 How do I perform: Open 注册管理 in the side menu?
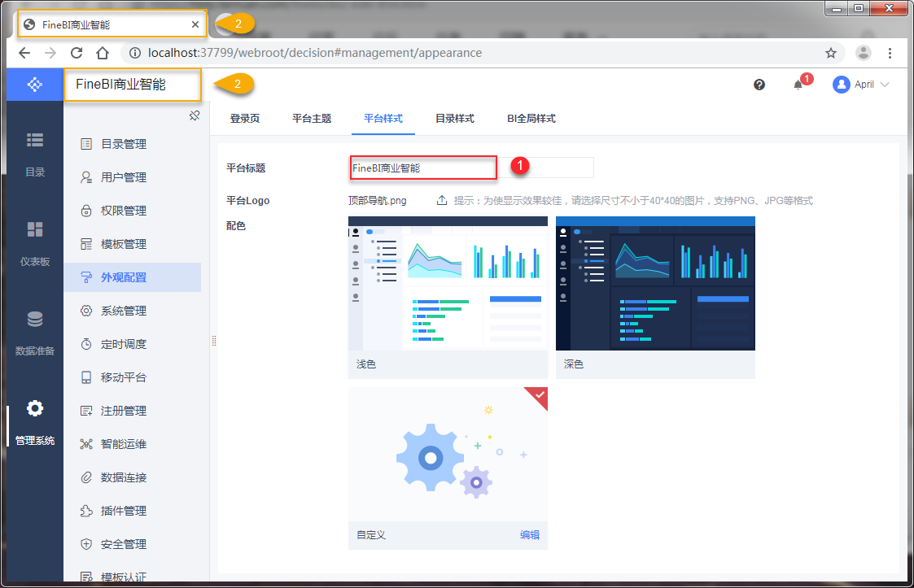tap(133, 411)
